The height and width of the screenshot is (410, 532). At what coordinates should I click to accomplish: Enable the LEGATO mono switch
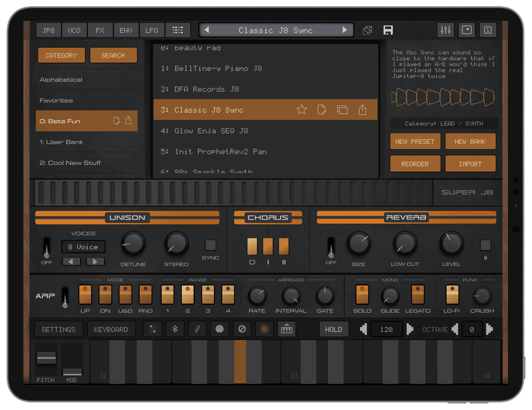(x=418, y=295)
